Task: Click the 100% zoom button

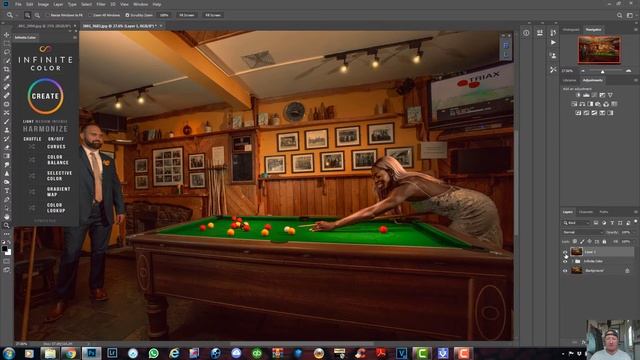Action: 164,15
